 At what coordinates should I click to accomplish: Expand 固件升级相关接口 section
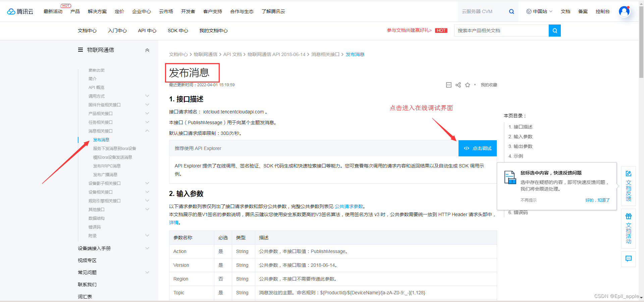pyautogui.click(x=147, y=105)
